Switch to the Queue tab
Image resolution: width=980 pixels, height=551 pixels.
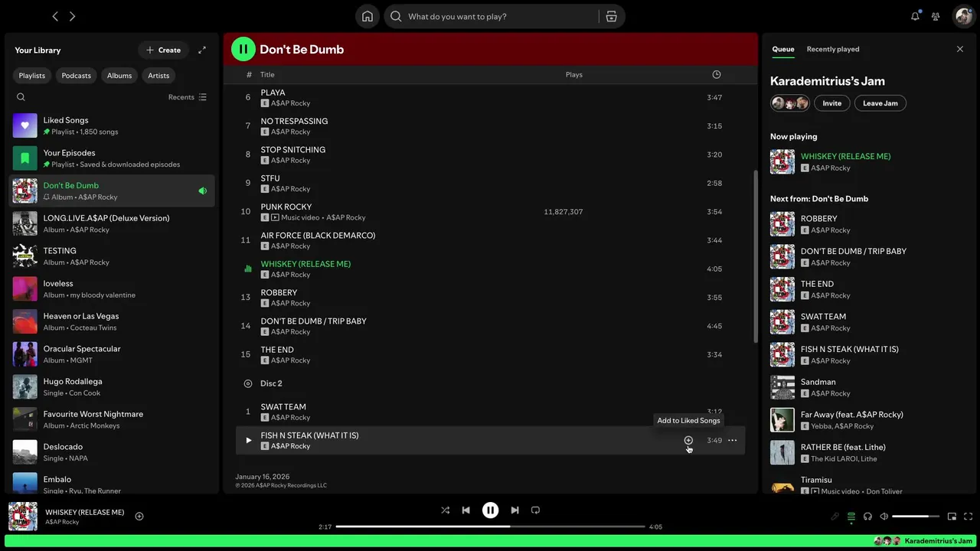783,49
